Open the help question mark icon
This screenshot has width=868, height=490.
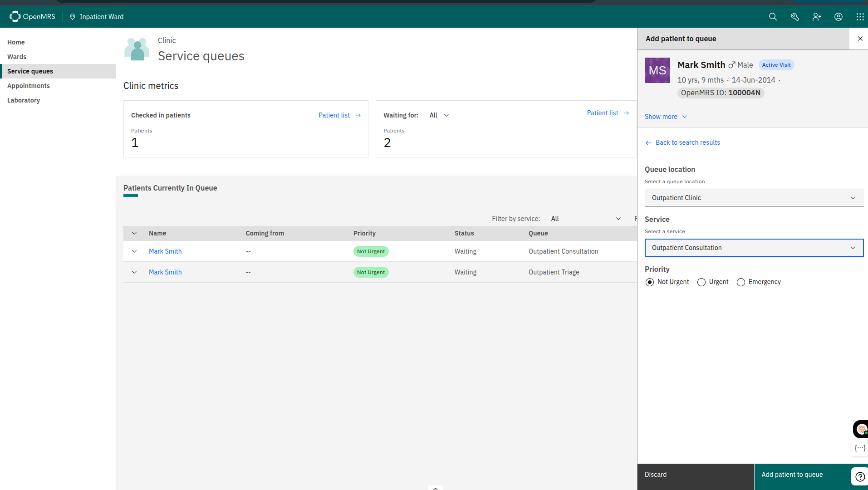860,476
